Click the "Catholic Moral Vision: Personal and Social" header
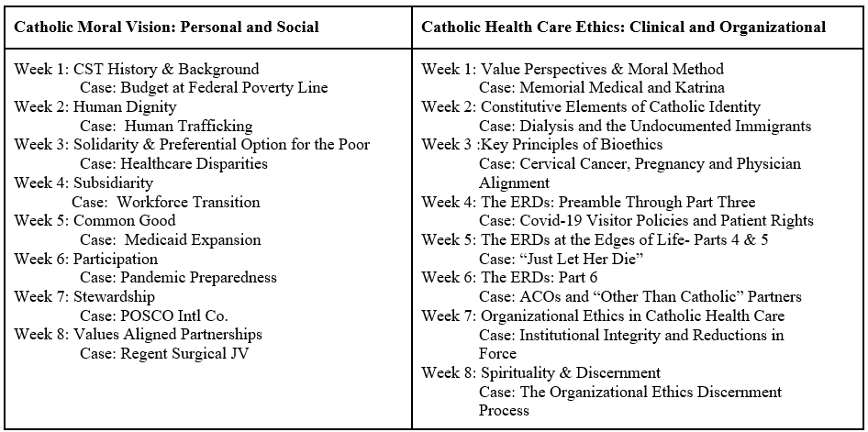Screen dimensions: 868x432 [x=166, y=28]
